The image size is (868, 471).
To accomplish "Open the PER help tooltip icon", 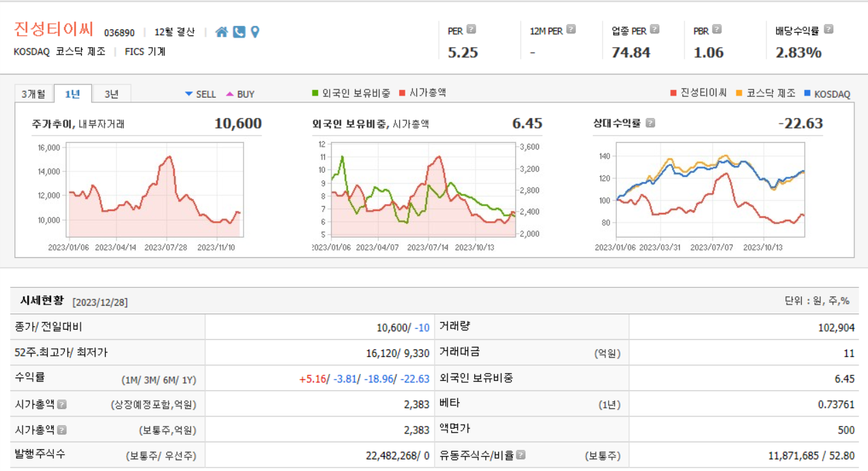I will coord(471,30).
